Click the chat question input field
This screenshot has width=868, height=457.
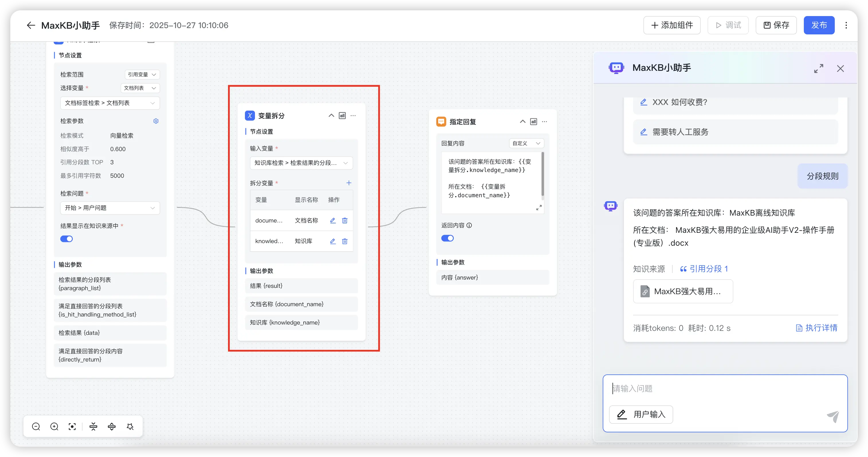pyautogui.click(x=724, y=388)
